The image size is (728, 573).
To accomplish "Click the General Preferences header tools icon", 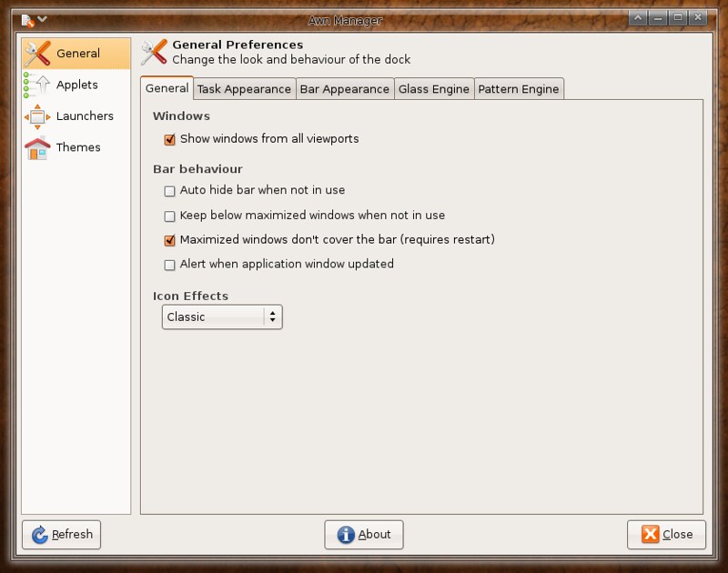I will (x=154, y=52).
